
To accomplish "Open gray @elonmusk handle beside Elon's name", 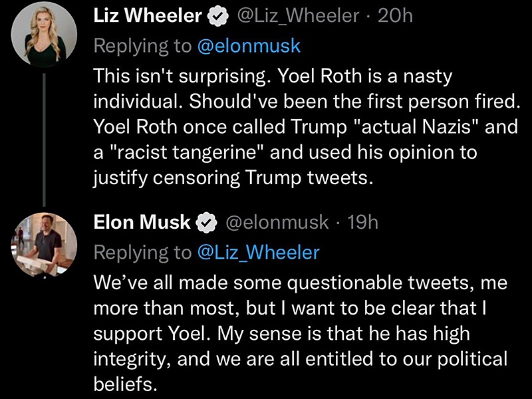I will pyautogui.click(x=278, y=222).
